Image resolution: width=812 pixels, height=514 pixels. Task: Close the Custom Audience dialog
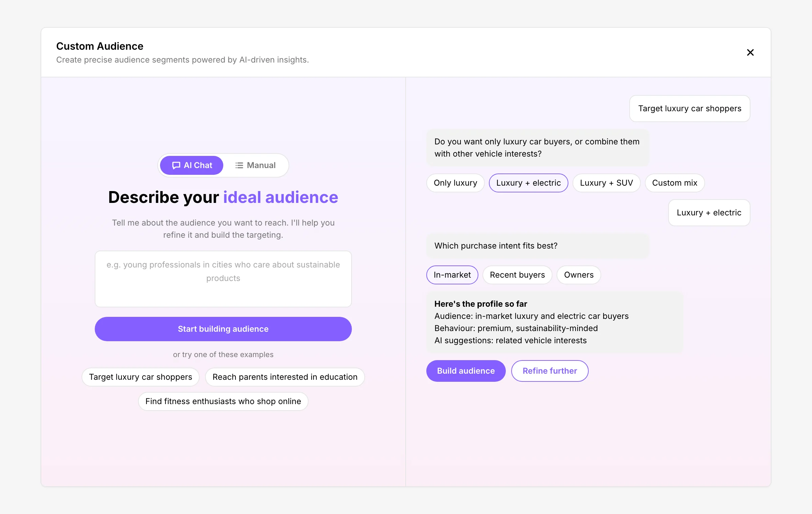tap(750, 52)
